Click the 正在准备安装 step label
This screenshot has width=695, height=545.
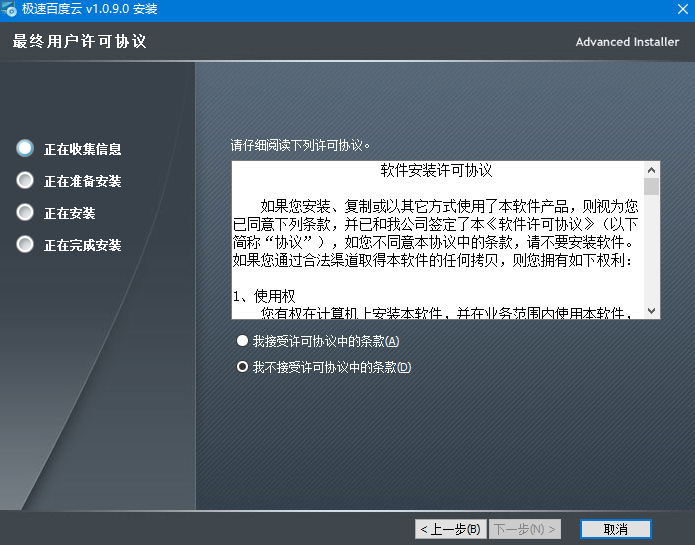[x=82, y=181]
